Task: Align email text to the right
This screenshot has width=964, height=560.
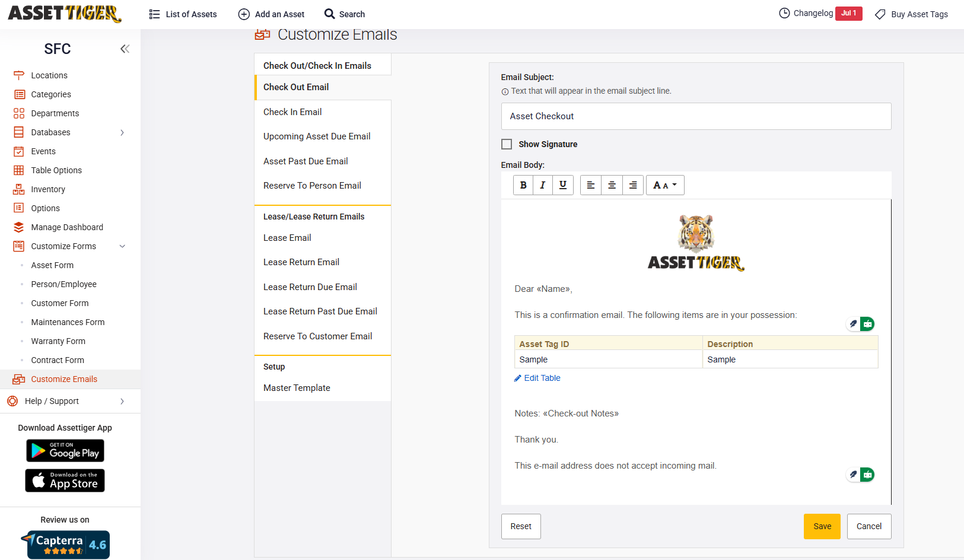Action: pyautogui.click(x=632, y=184)
